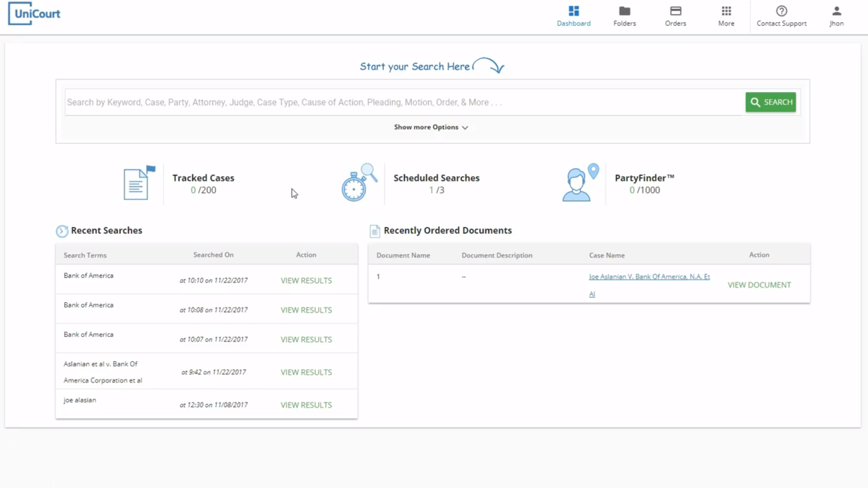Click the green SEARCH button
The height and width of the screenshot is (488, 868).
pos(771,102)
